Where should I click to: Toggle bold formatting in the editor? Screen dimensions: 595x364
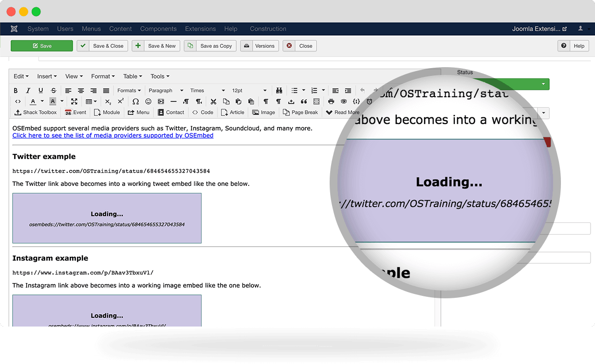point(16,91)
